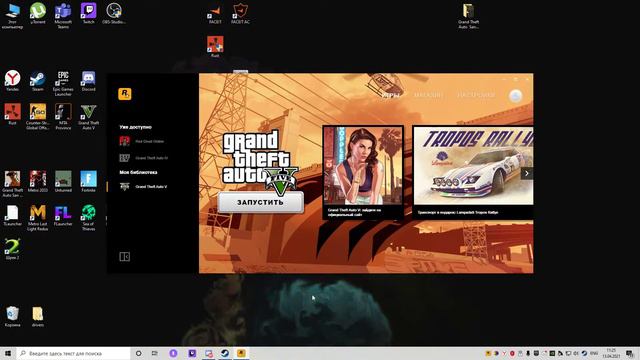Open the OBS Studio desktop icon
Screen dimensions: 640x360
(x=113, y=14)
